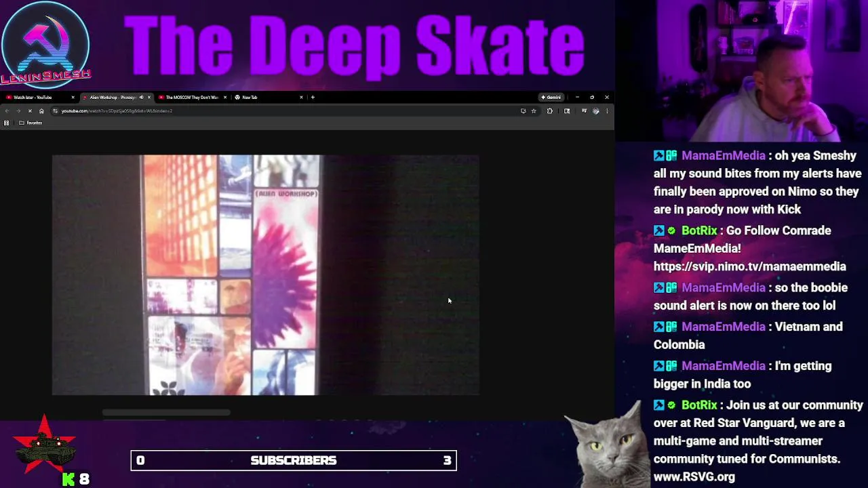Stop page loading with the X button
This screenshot has width=868, height=488.
pos(30,111)
